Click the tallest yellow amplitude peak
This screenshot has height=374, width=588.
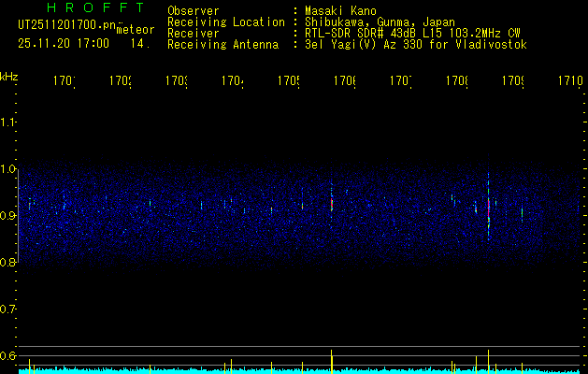332,359
